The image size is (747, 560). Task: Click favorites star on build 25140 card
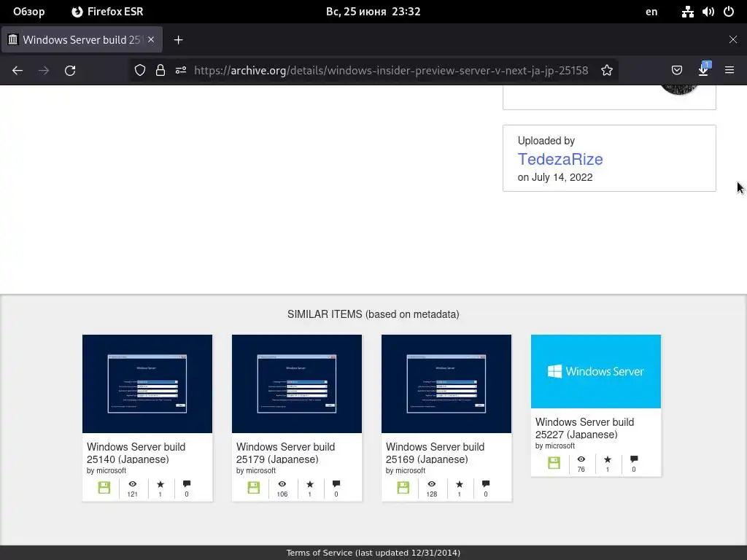pos(160,484)
